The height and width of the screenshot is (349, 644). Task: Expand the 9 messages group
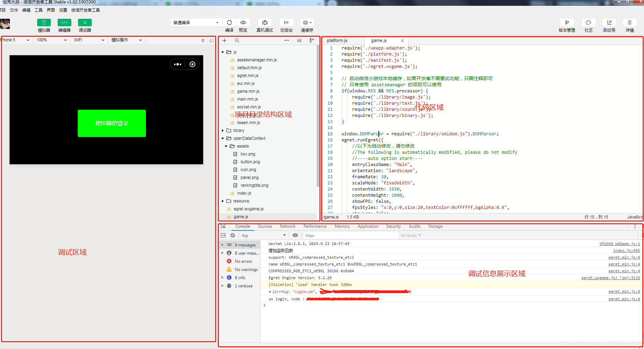point(223,245)
